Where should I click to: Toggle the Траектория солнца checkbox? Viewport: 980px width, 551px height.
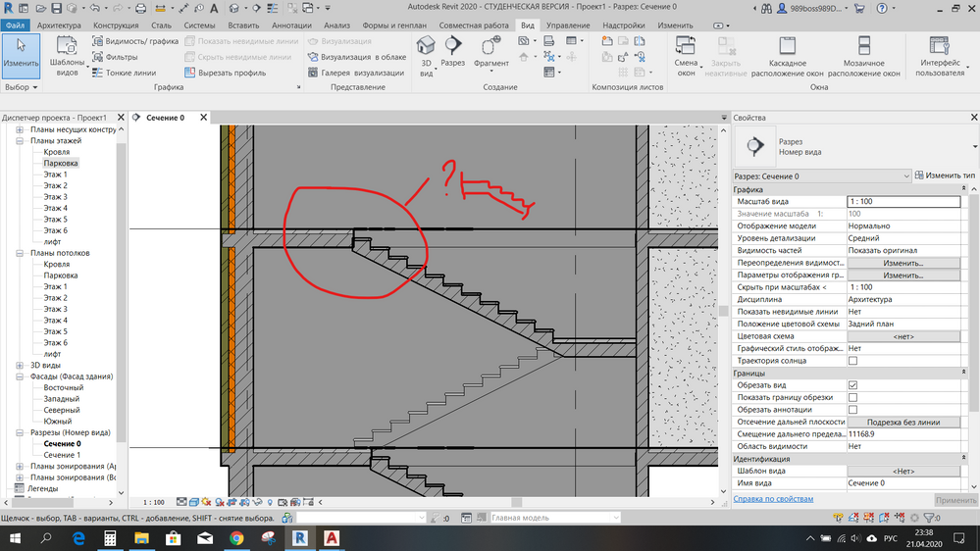coord(852,361)
